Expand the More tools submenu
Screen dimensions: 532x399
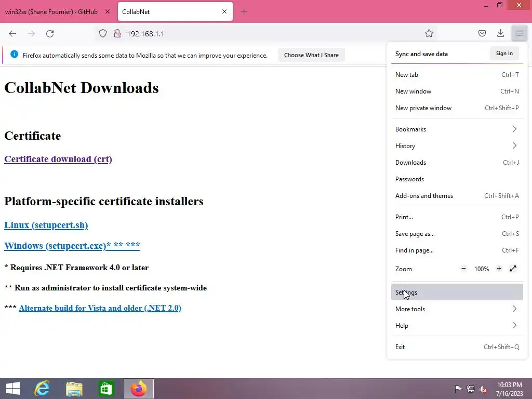(457, 309)
